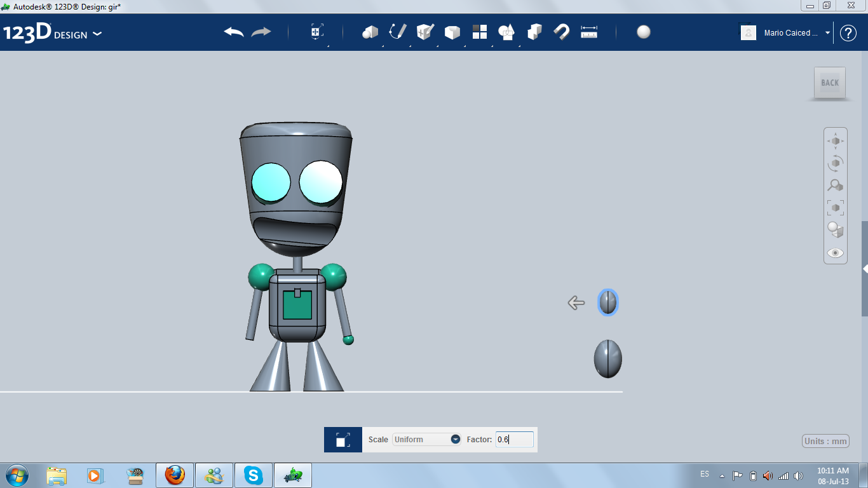
Task: Select the robot's white eye
Action: [321, 182]
